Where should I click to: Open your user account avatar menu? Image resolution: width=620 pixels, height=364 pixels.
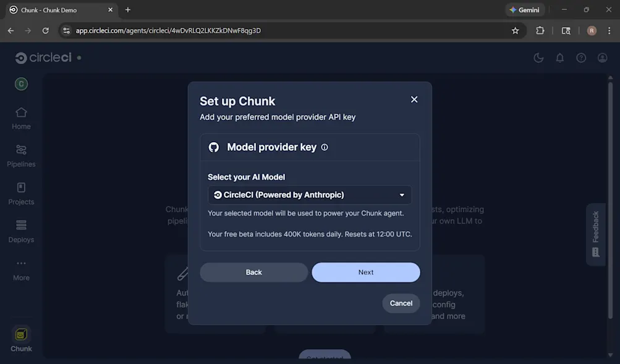[601, 57]
